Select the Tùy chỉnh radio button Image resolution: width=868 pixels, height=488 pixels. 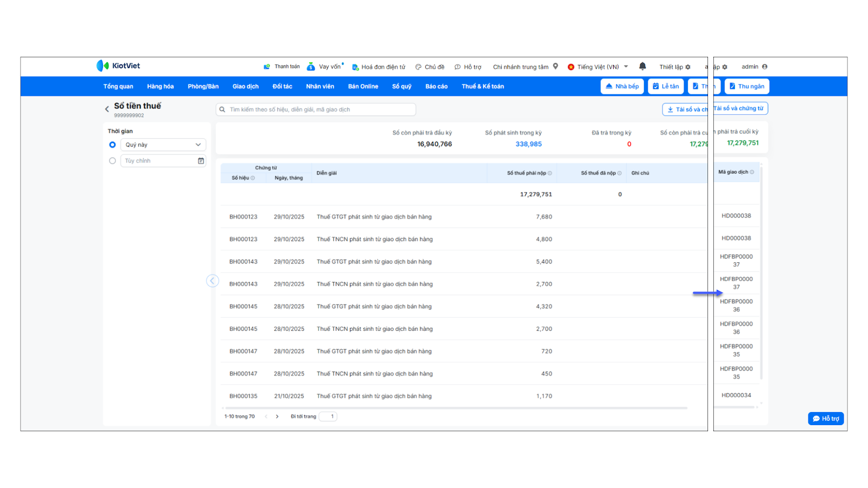(112, 161)
